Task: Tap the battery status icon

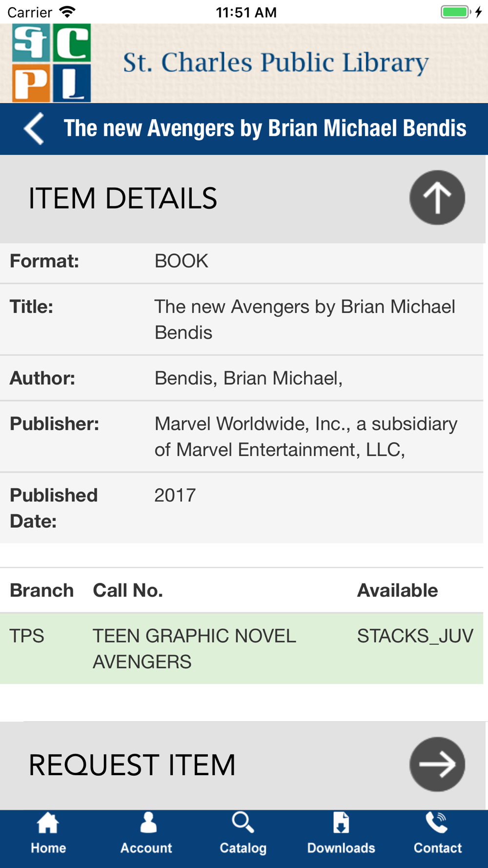Action: coord(456,12)
